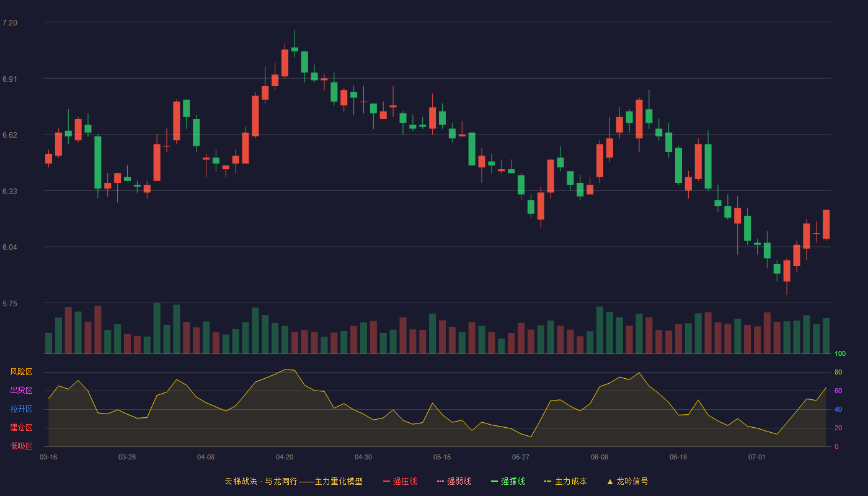Screen dimensions: 868x496
Task: Click the 05-27 date label
Action: [x=521, y=457]
